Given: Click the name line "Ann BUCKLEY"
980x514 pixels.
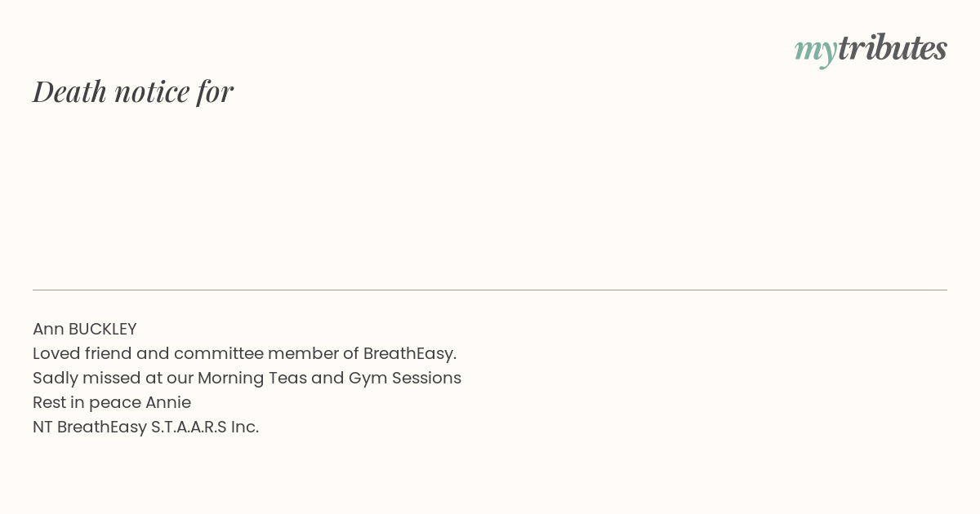Looking at the screenshot, I should point(85,329).
